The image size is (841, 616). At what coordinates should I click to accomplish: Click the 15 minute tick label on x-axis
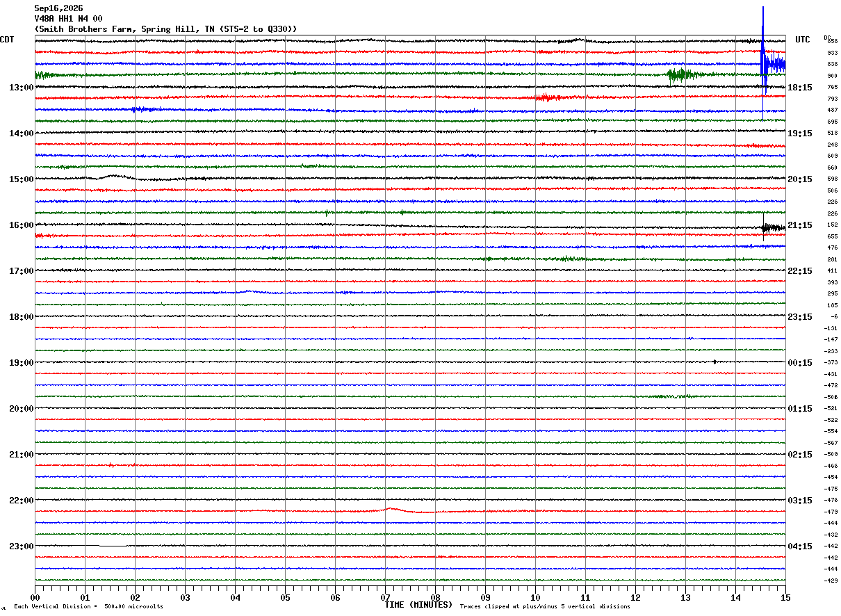click(785, 598)
